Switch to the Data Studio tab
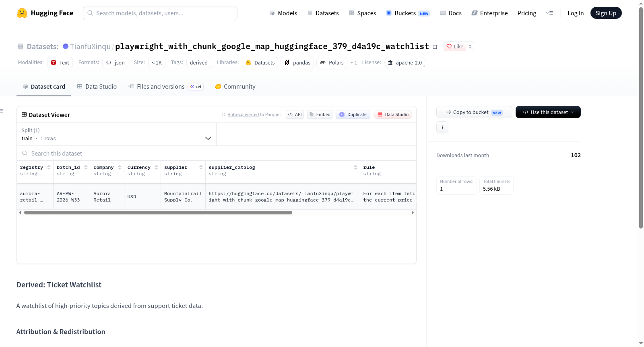This screenshot has height=347, width=644. (x=97, y=86)
